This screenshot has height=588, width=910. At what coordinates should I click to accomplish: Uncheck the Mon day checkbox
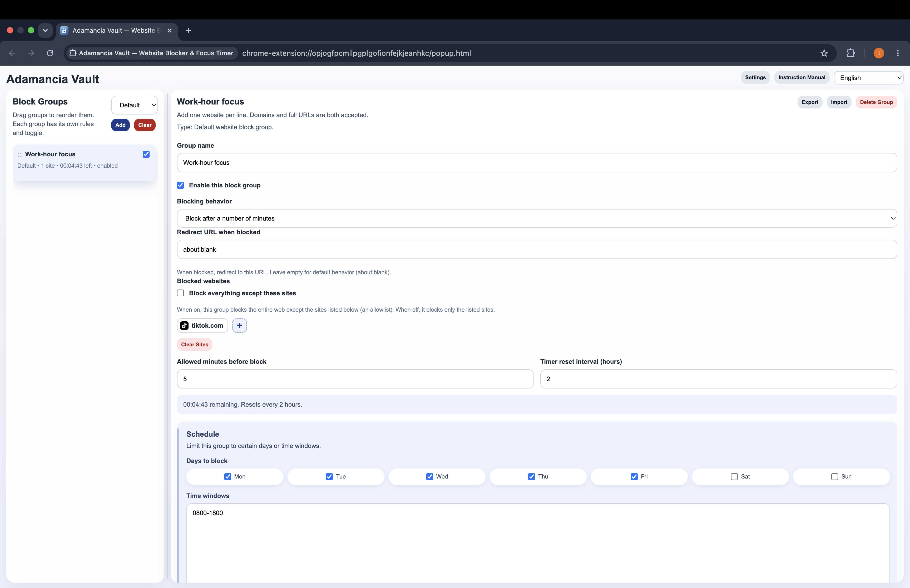tap(227, 476)
